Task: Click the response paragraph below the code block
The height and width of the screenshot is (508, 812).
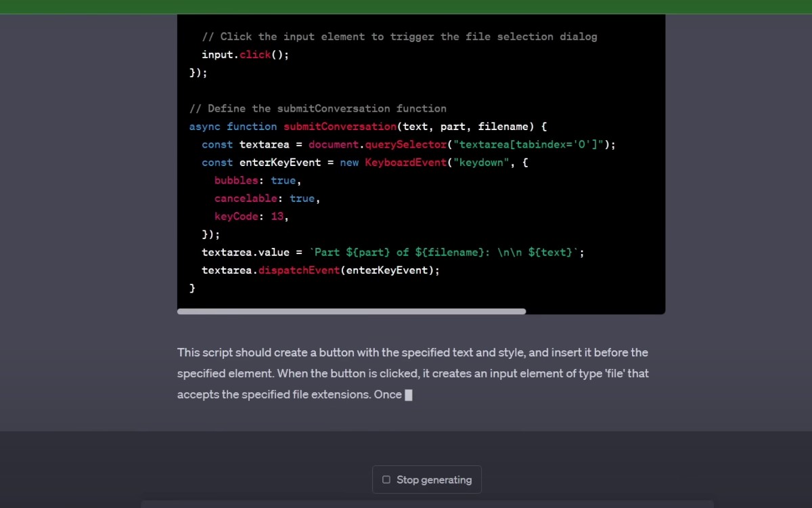Action: 413,373
